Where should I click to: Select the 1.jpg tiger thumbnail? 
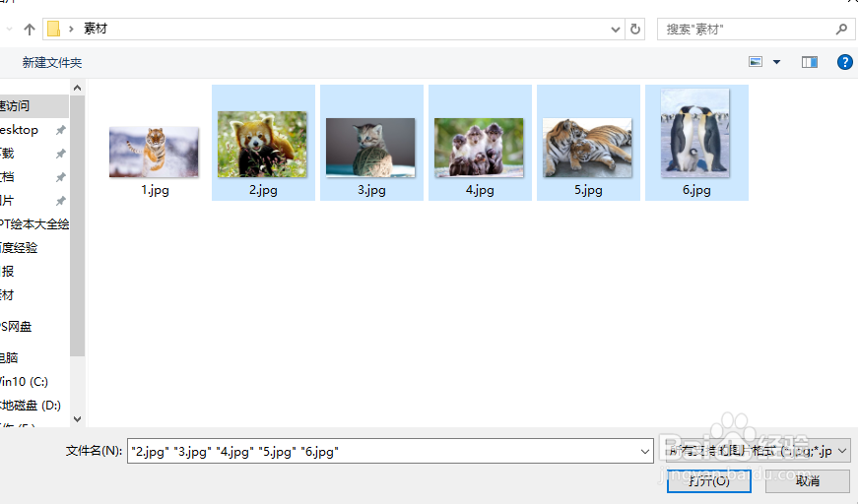click(155, 152)
